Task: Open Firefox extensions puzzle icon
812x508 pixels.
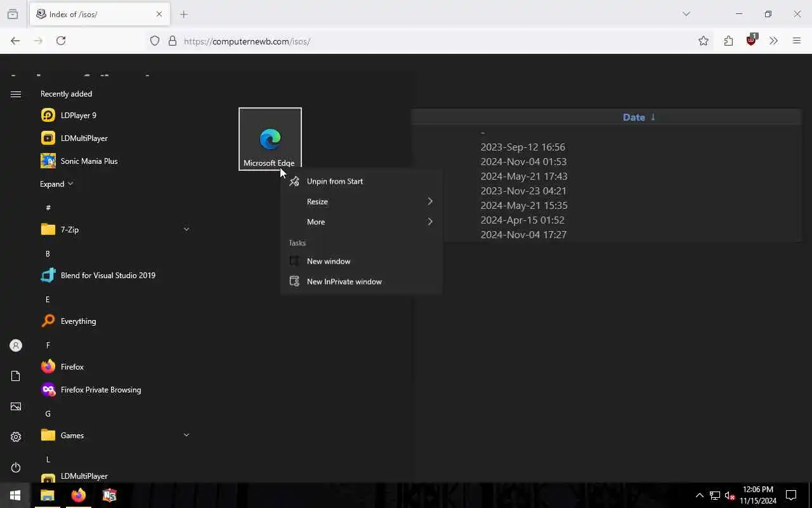Action: click(x=728, y=41)
